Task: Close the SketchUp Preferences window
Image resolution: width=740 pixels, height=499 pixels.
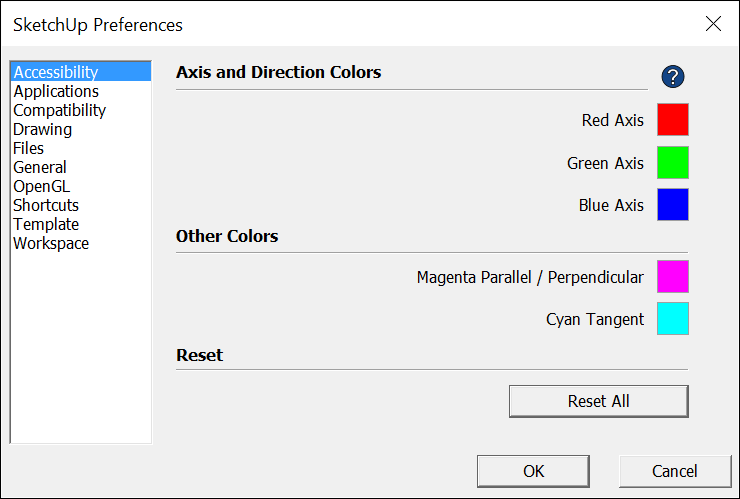Action: coord(713,24)
